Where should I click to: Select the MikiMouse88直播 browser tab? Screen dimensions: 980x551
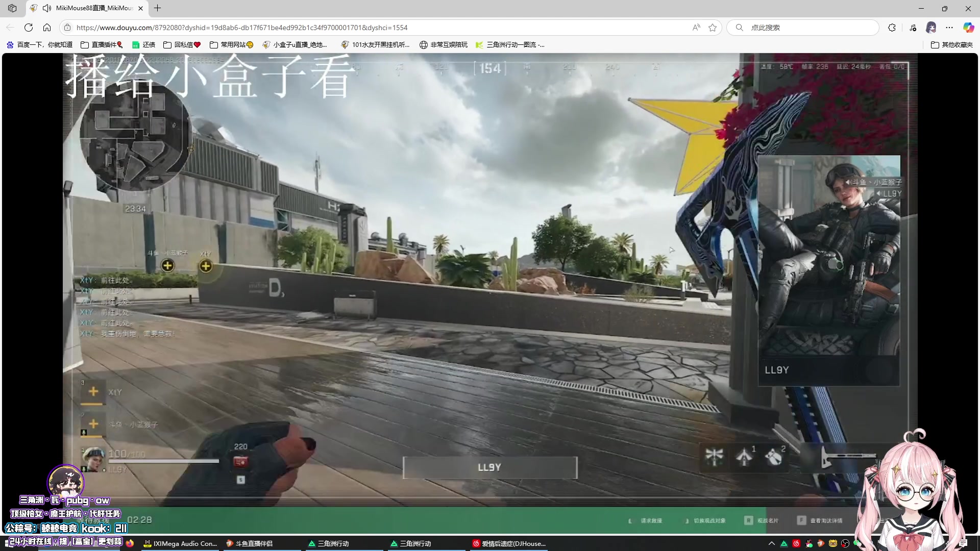click(87, 8)
